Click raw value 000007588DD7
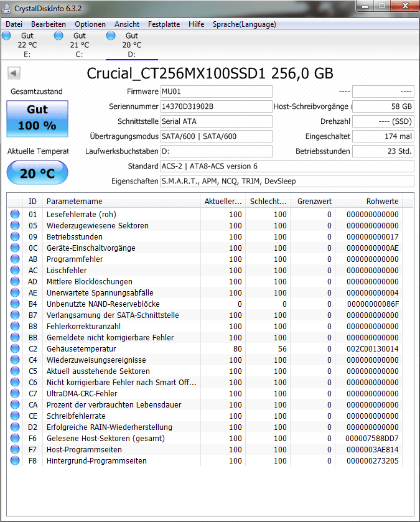Viewport: 420px width, 522px height. click(372, 439)
